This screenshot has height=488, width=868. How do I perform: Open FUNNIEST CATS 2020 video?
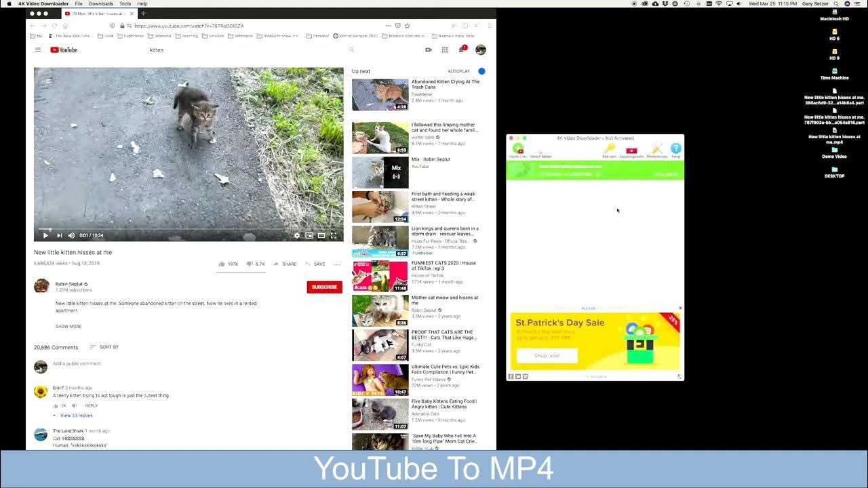443,266
